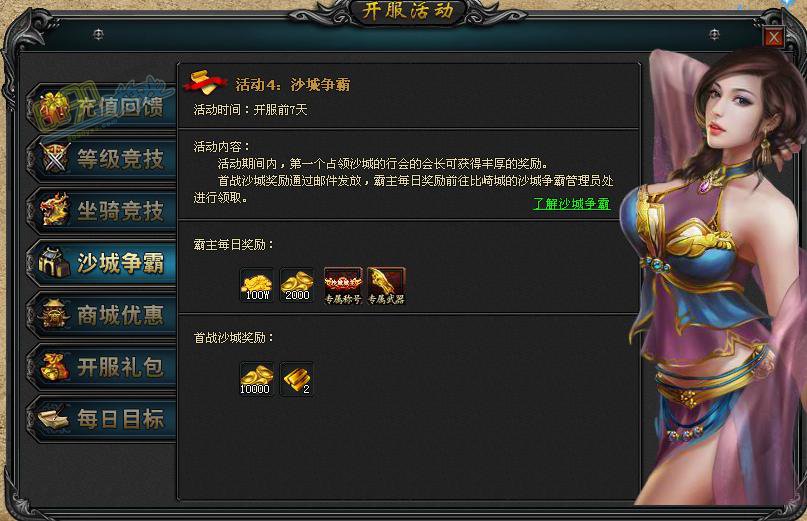The width and height of the screenshot is (807, 521).
Task: Close the 开服活动 window with red X
Action: point(774,37)
